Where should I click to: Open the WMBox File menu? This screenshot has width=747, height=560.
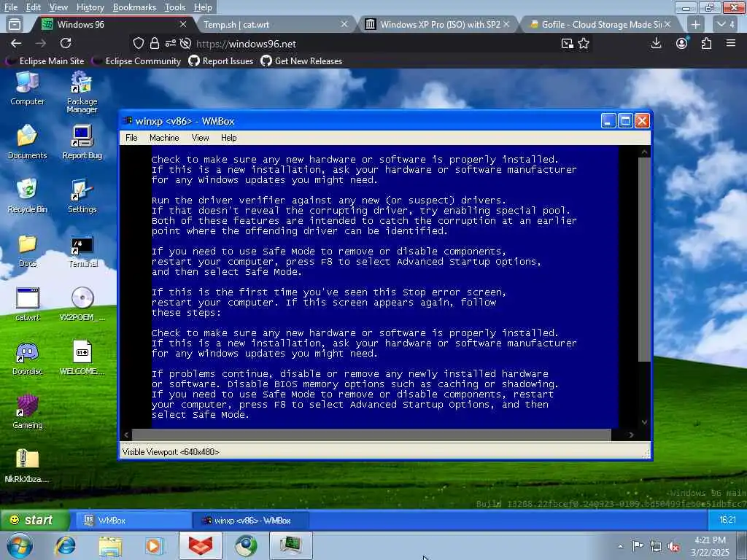point(131,138)
